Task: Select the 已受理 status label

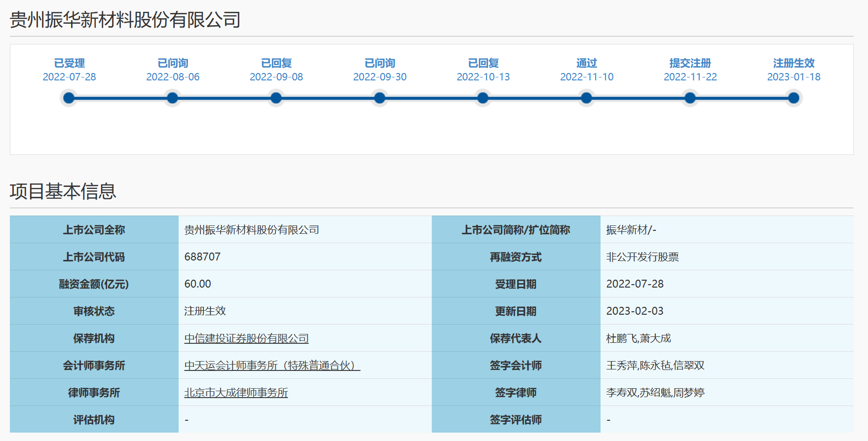Action: [x=69, y=63]
